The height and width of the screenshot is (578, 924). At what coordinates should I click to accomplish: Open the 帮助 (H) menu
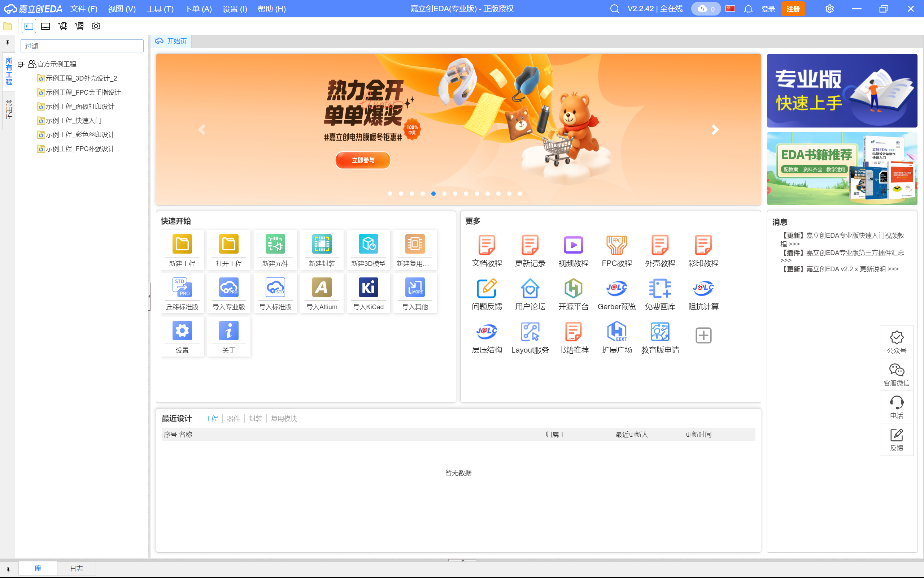[271, 9]
